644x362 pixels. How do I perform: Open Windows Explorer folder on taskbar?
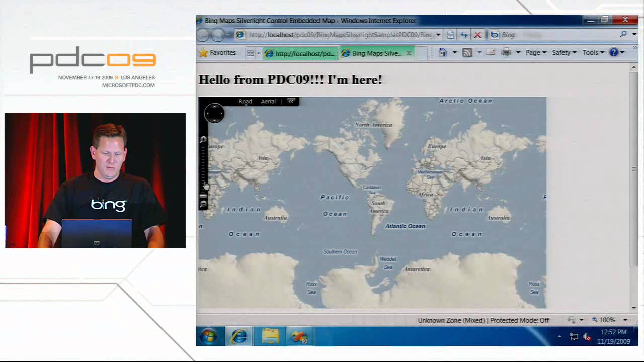270,336
